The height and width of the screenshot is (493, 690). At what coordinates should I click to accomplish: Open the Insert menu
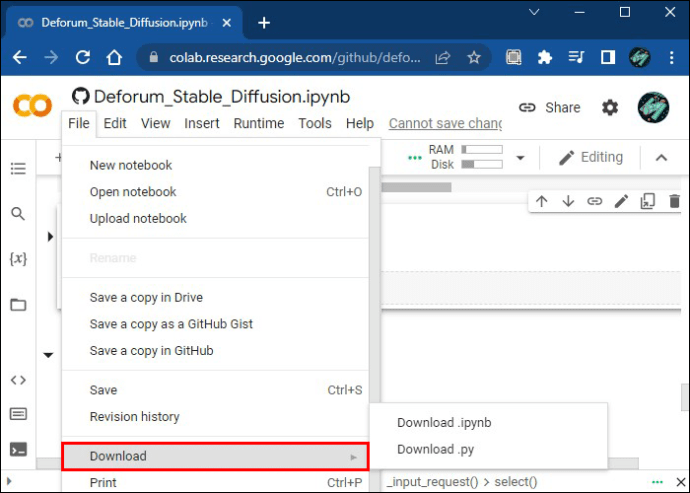point(202,123)
